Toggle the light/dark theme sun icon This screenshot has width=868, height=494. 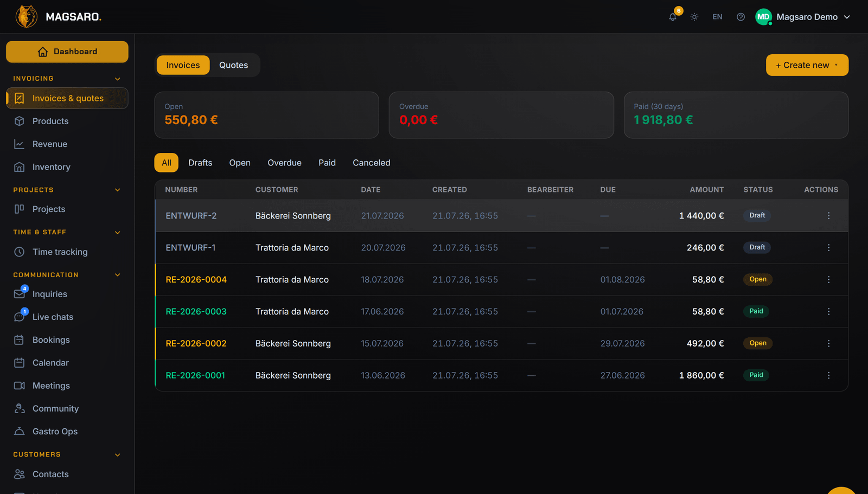[x=694, y=17]
